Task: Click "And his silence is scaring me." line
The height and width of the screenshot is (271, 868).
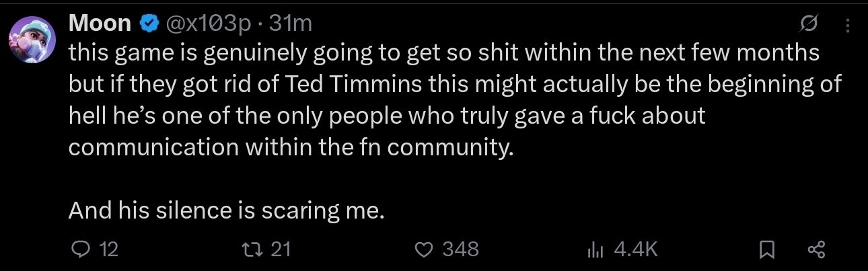Action: (226, 210)
